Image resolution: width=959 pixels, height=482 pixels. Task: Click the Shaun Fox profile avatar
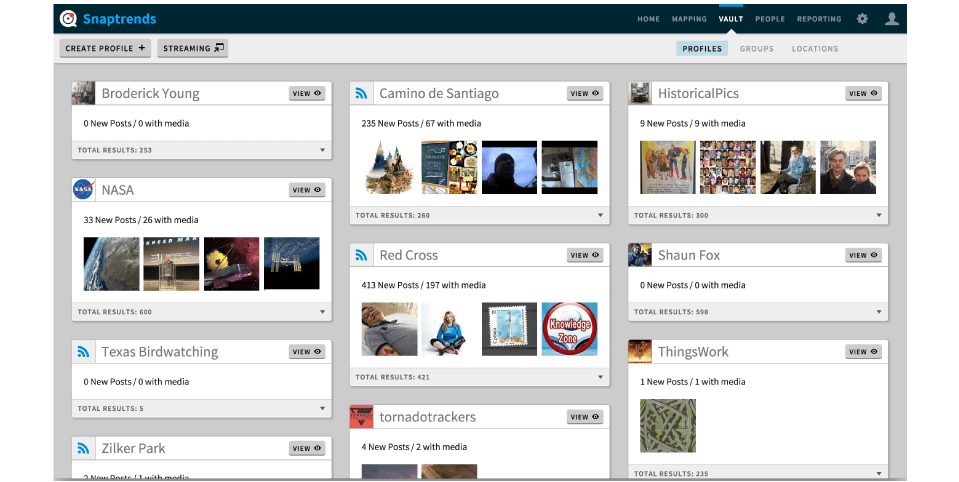[640, 255]
